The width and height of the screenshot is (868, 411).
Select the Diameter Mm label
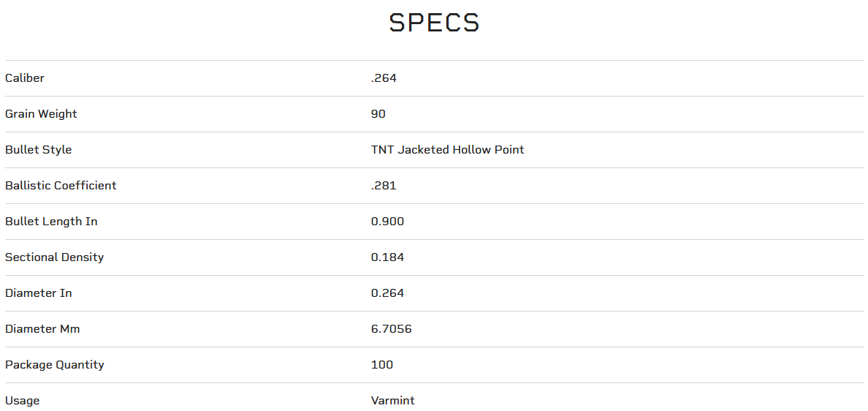coord(42,329)
